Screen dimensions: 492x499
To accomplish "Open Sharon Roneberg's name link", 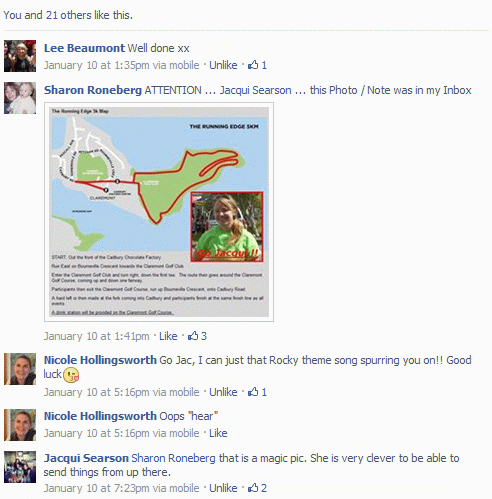I will tap(93, 90).
